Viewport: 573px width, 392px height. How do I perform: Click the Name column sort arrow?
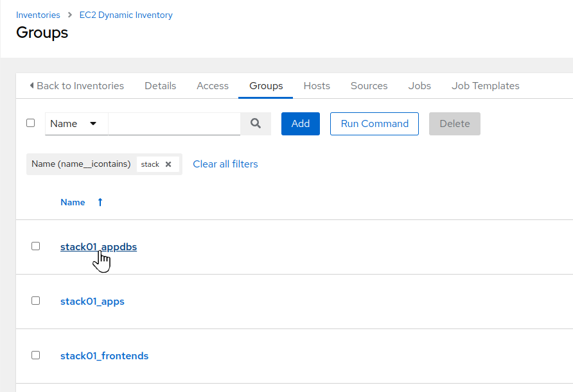click(100, 202)
